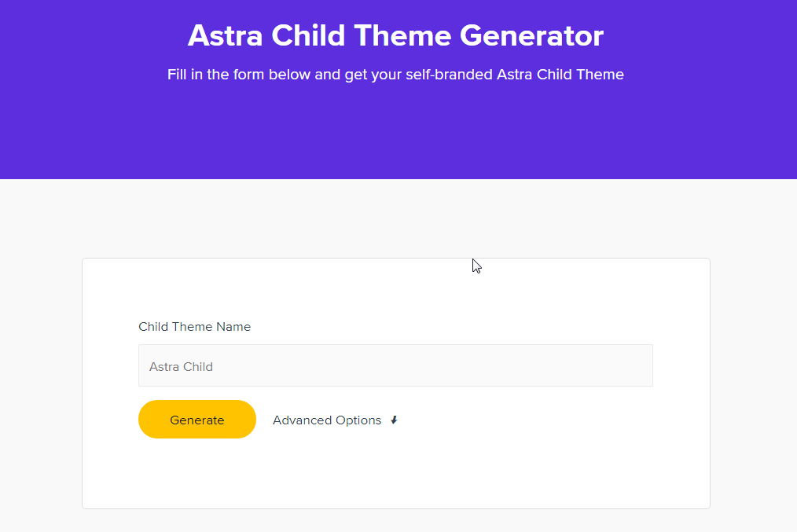
Task: Click the yellow rounded Generate button
Action: click(196, 419)
